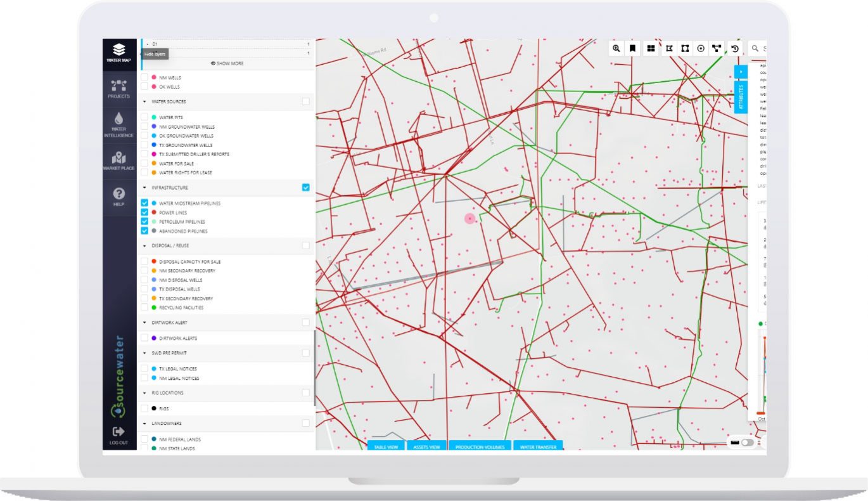Click the 'TX LEGAL NOTICES' label
Viewport: 868px width, 501px height.
click(178, 368)
